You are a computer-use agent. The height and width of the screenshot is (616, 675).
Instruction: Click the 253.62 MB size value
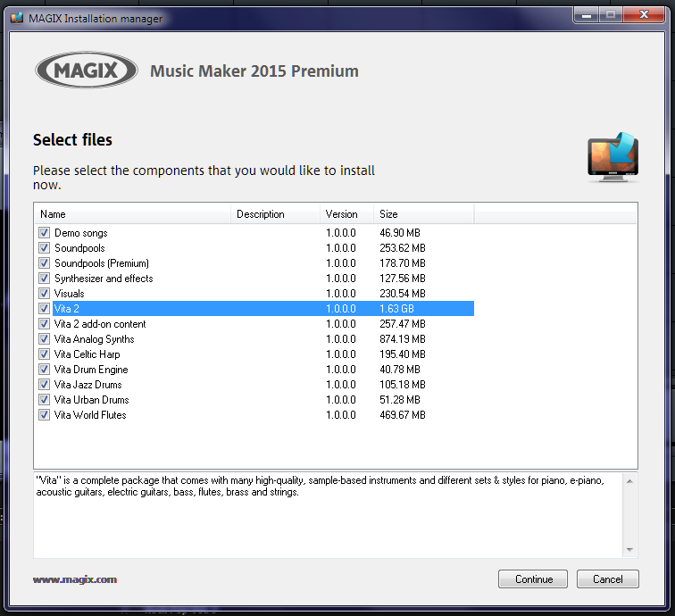403,248
